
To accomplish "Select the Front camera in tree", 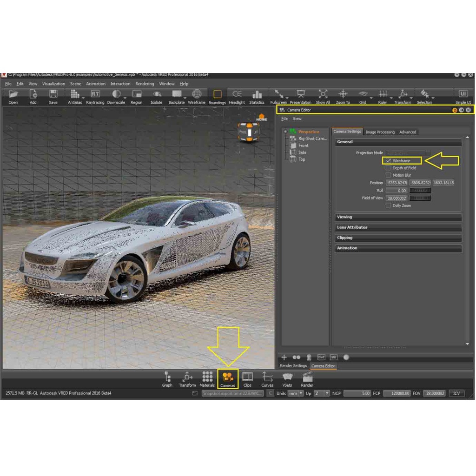I will [x=303, y=145].
